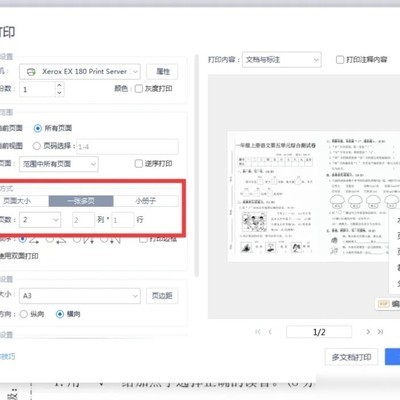
Task: Increase copies with the up arrow
Action: 59,85
